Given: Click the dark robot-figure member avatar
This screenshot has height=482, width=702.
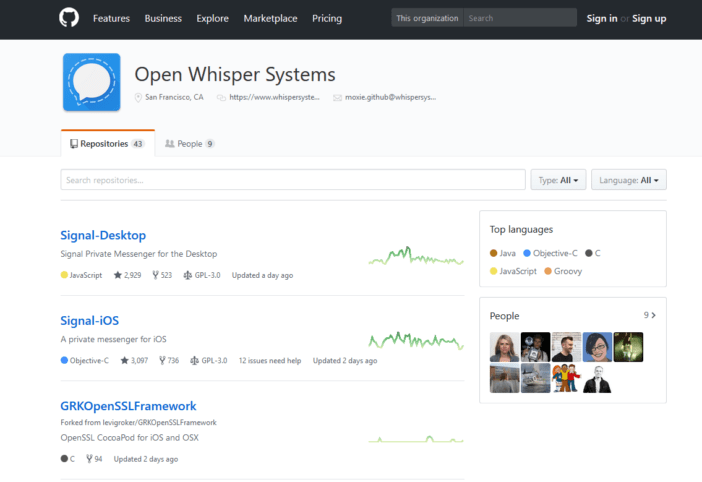Looking at the screenshot, I should pyautogui.click(x=535, y=347).
